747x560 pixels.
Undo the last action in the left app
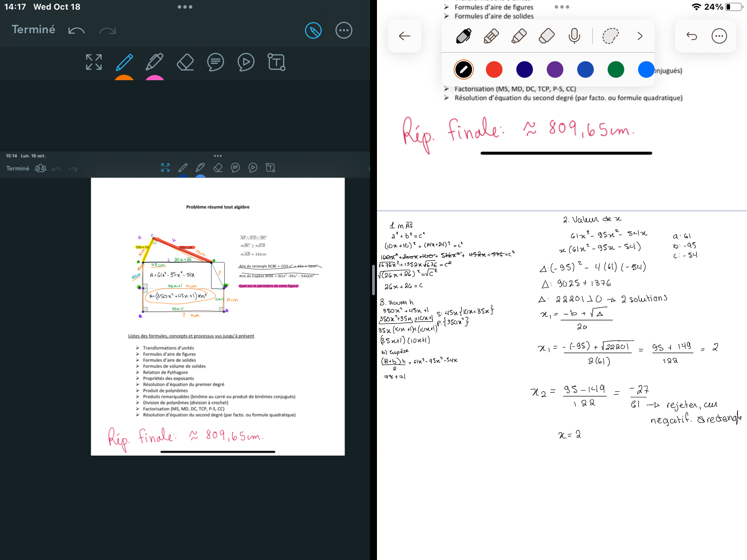coord(76,31)
